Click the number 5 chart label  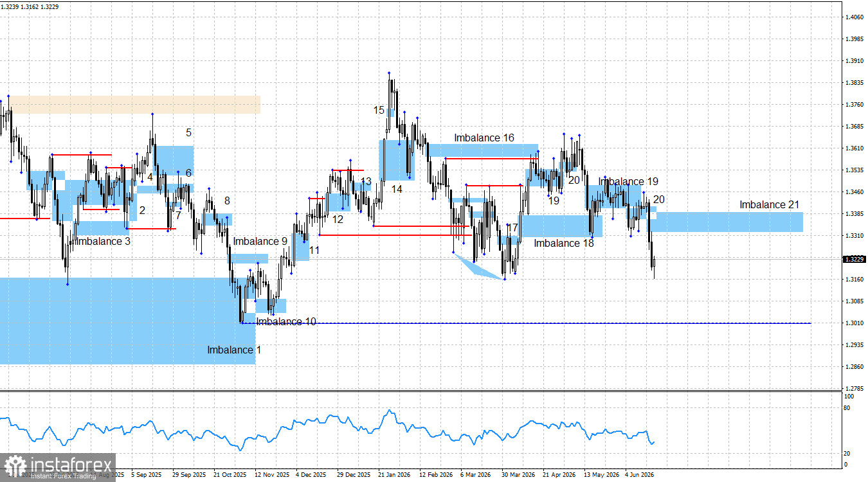pyautogui.click(x=189, y=132)
